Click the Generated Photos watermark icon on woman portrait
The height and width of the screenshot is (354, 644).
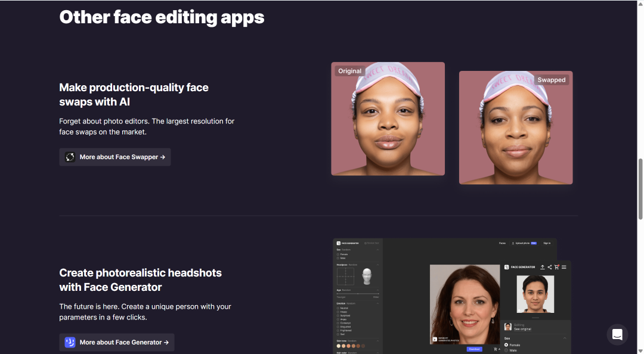pos(435,339)
